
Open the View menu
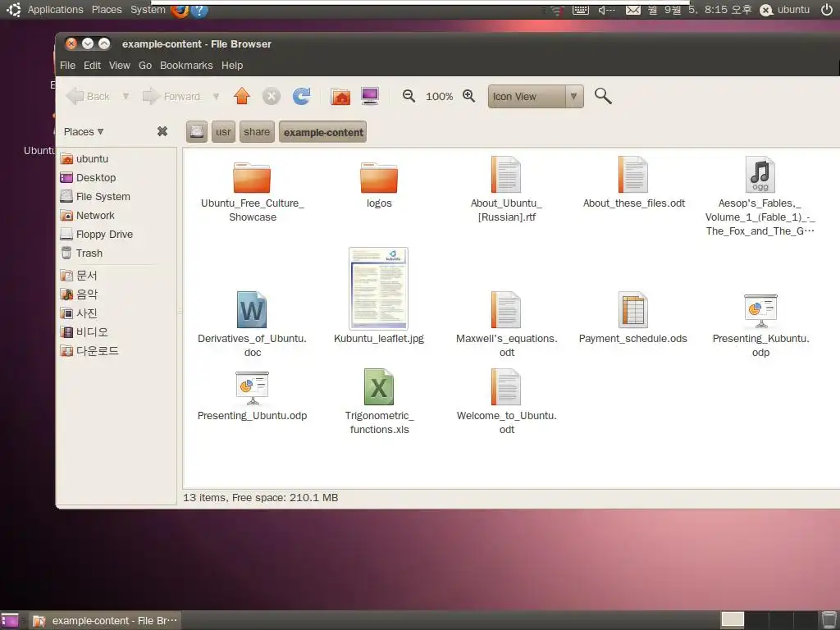[120, 66]
